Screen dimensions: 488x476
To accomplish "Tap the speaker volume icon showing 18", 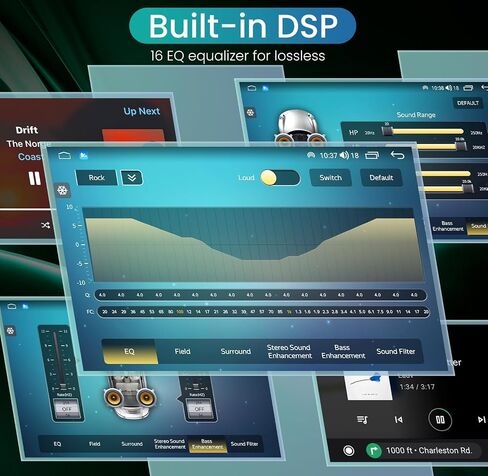I will click(x=344, y=155).
